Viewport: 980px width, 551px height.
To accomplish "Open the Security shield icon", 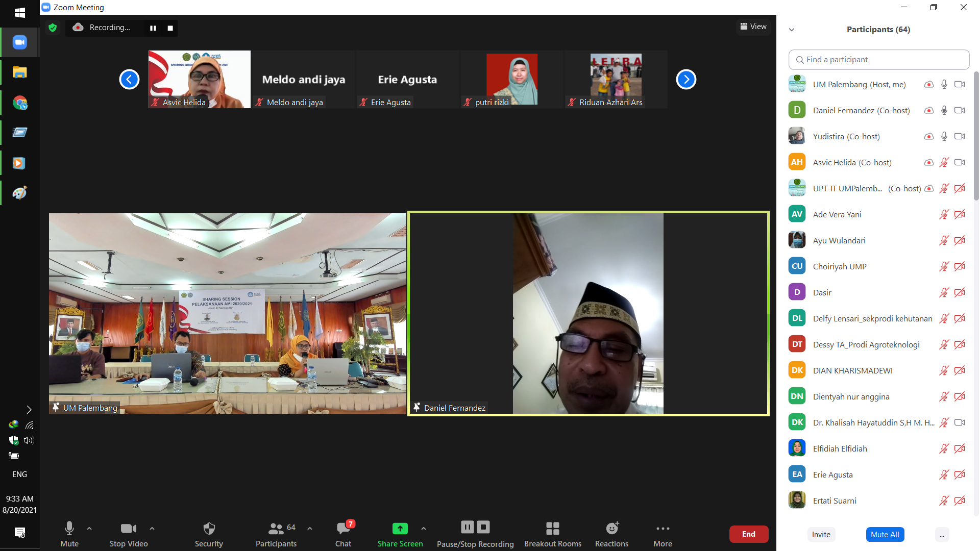I will click(209, 529).
